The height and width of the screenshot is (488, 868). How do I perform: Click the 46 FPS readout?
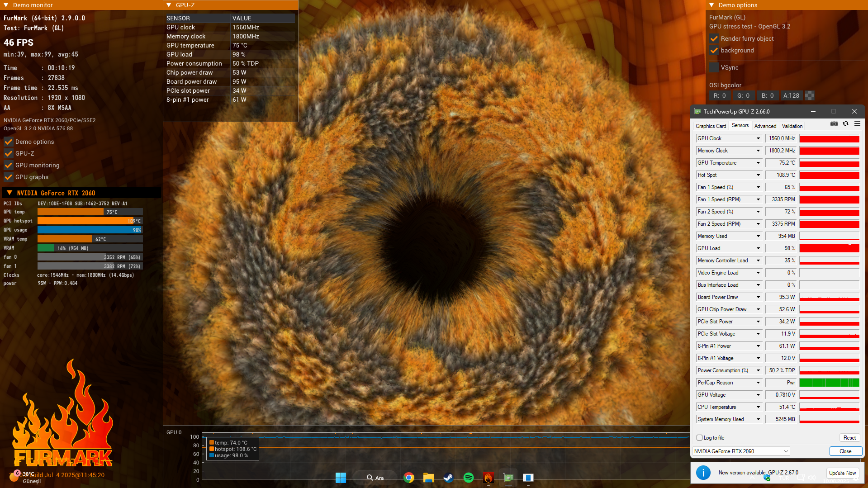[x=19, y=43]
